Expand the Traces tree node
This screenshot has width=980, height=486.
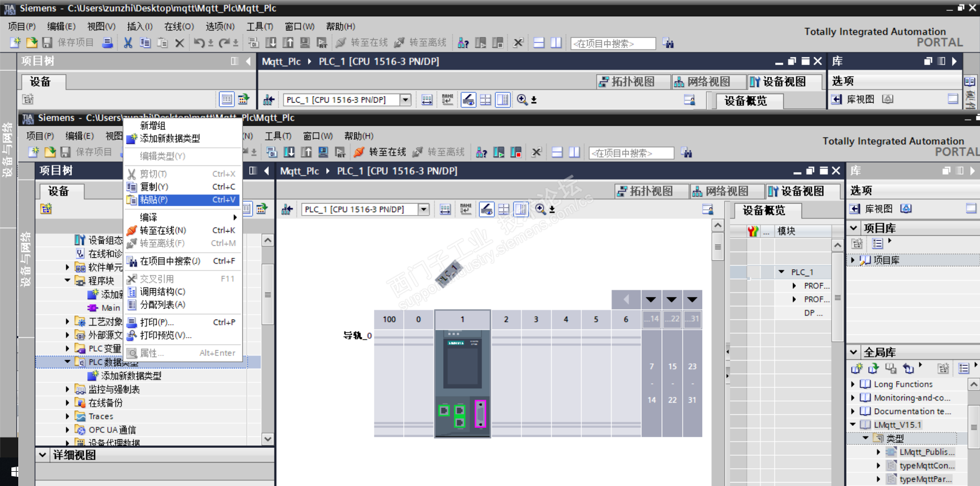tap(67, 416)
